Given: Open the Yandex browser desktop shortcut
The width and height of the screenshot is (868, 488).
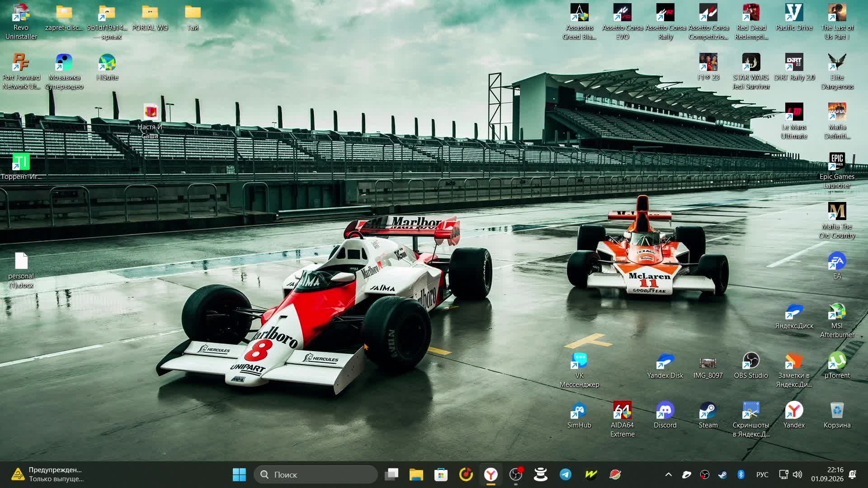Looking at the screenshot, I should 794,415.
